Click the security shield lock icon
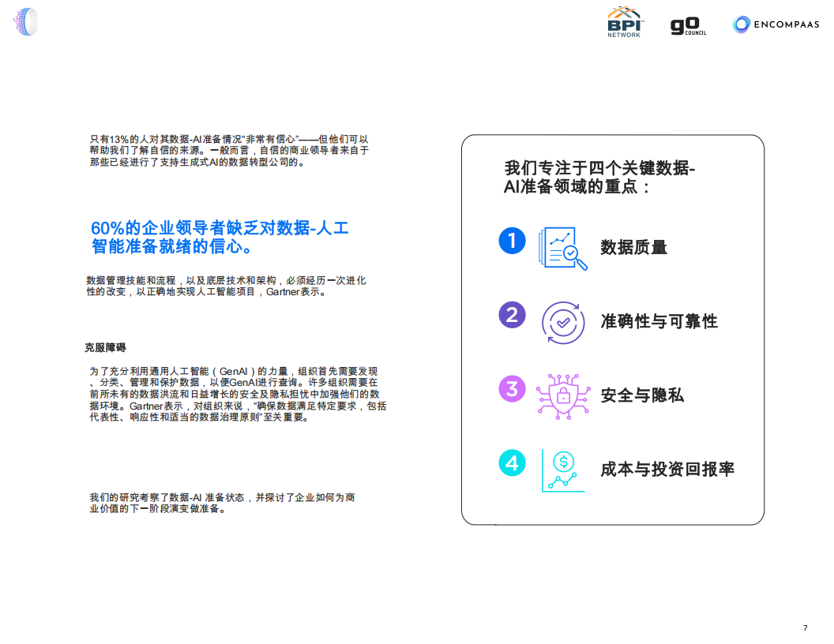 [x=563, y=396]
